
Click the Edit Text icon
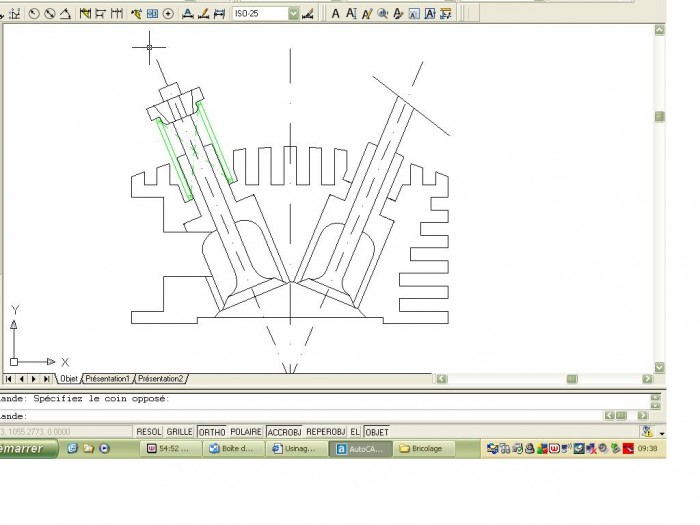tap(367, 14)
